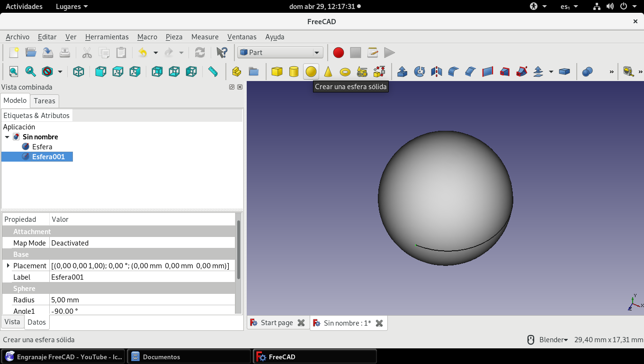
Task: Create a solid cone
Action: point(328,72)
